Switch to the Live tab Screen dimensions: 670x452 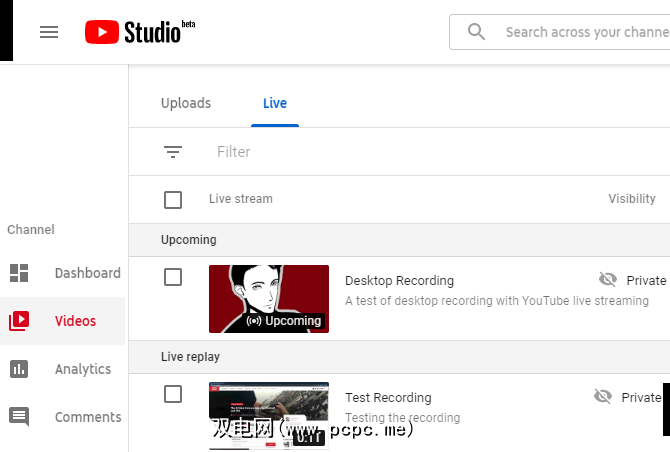[x=275, y=103]
